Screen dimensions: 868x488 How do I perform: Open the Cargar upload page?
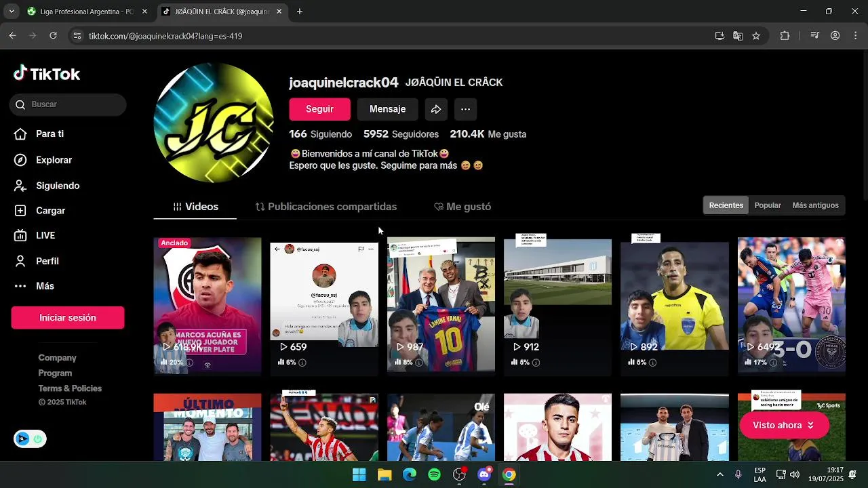pos(40,211)
